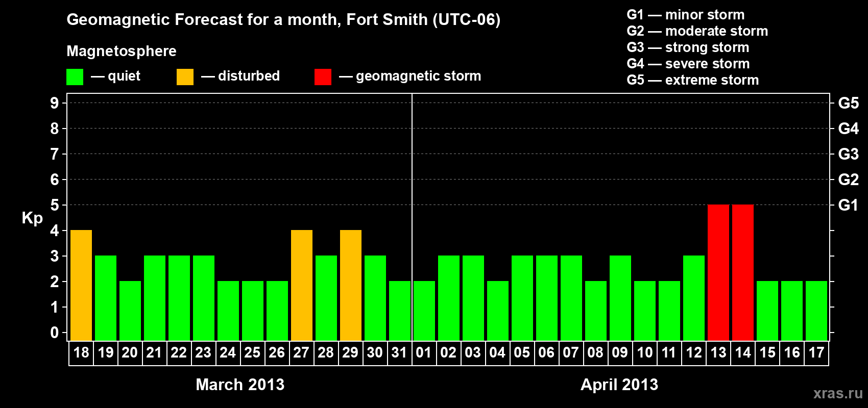Click the '— quiet' legend label
The height and width of the screenshot is (408, 868).
[115, 76]
